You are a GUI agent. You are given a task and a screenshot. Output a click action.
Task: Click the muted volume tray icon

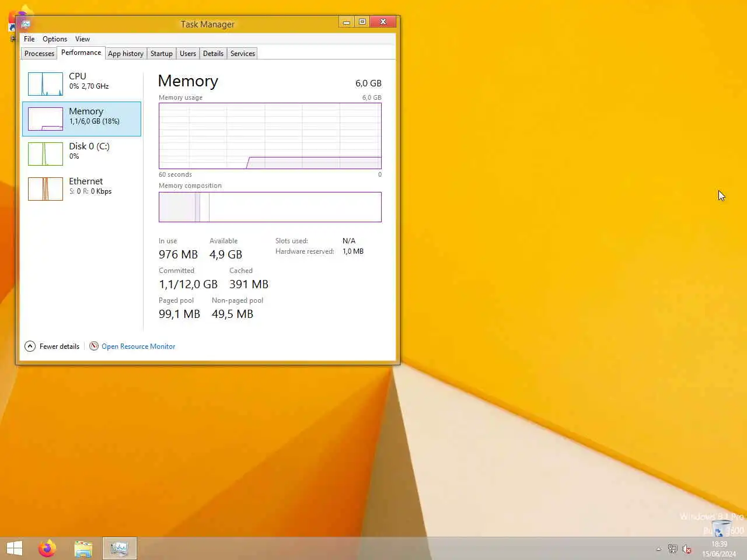[x=687, y=549]
